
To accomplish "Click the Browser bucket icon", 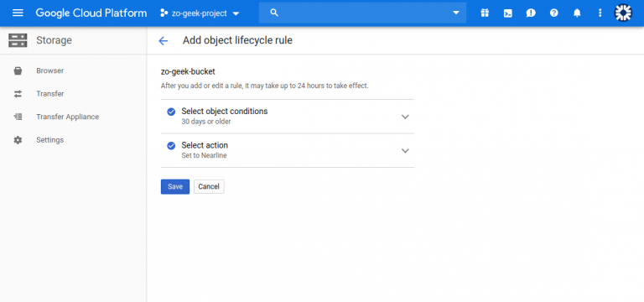I will coord(18,71).
